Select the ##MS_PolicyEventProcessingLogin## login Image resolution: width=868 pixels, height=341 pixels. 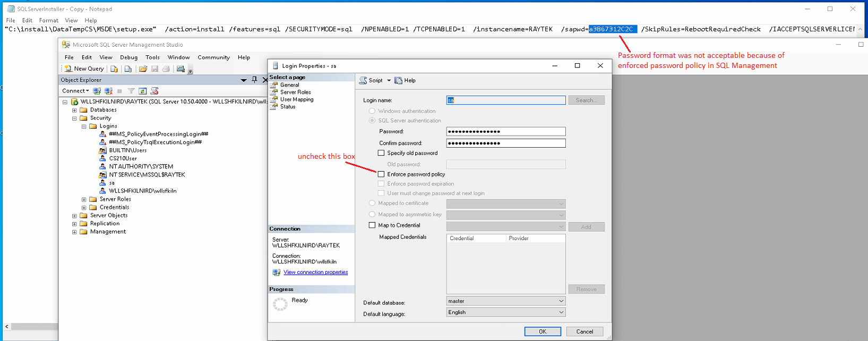coord(158,134)
